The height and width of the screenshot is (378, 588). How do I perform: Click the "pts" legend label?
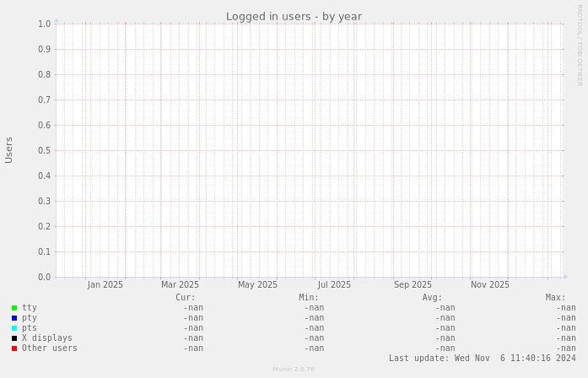(30, 328)
